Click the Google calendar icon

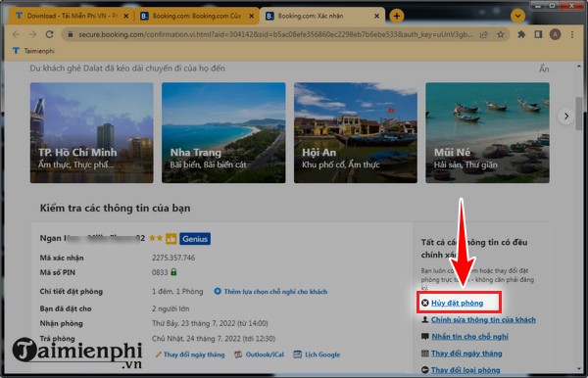[297, 354]
